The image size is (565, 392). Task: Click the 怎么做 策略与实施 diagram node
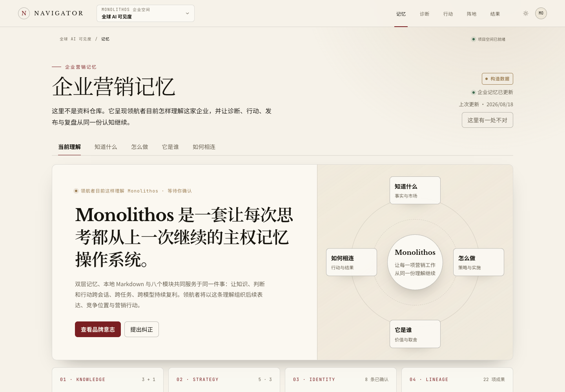(479, 262)
